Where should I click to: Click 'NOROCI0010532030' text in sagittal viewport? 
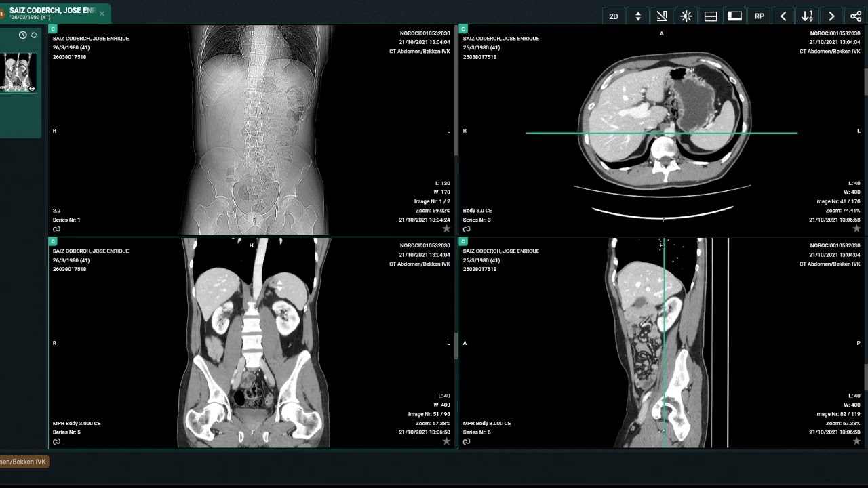click(835, 245)
